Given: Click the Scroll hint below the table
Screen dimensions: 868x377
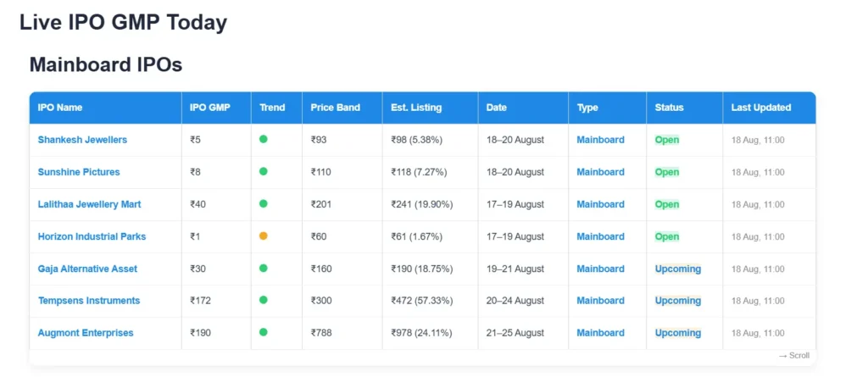Looking at the screenshot, I should [793, 356].
